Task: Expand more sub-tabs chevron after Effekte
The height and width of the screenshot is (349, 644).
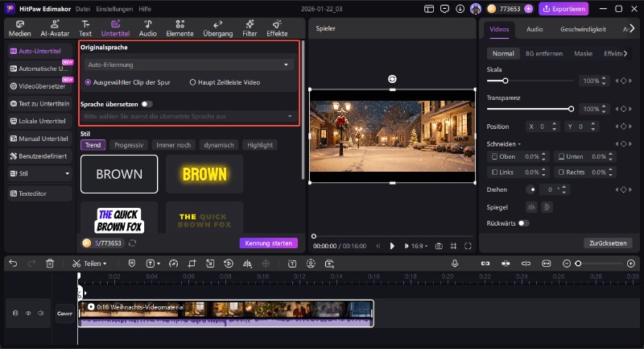Action: [625, 53]
